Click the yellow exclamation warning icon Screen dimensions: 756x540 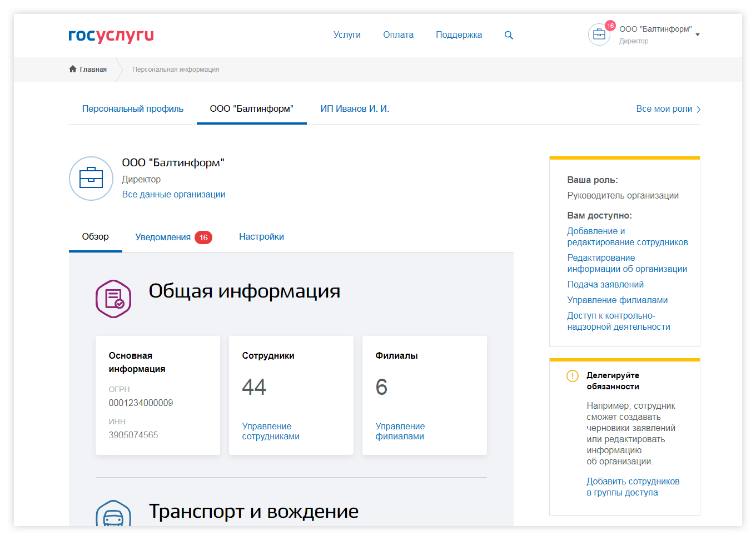point(573,376)
